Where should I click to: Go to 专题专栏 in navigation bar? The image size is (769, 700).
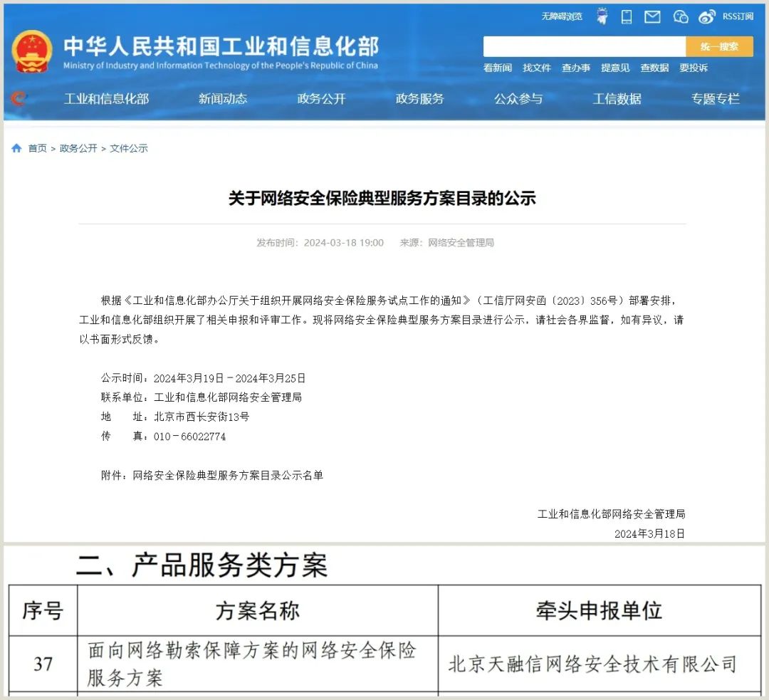click(715, 99)
